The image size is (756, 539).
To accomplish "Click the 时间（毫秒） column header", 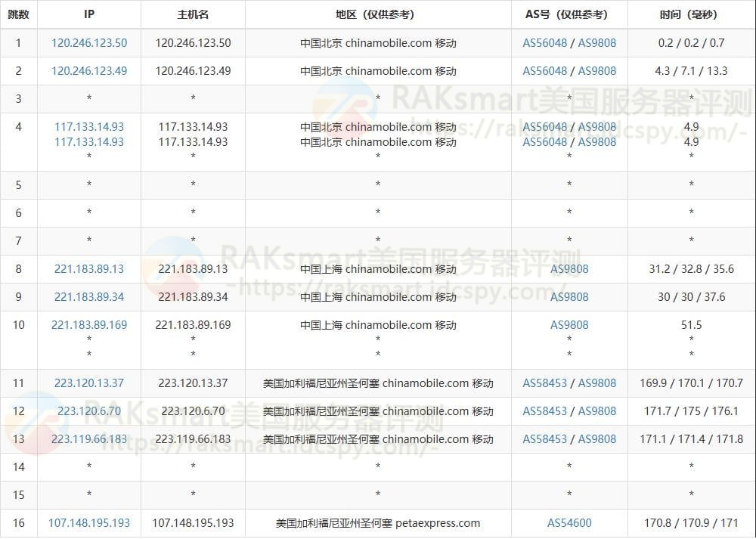I will (692, 14).
